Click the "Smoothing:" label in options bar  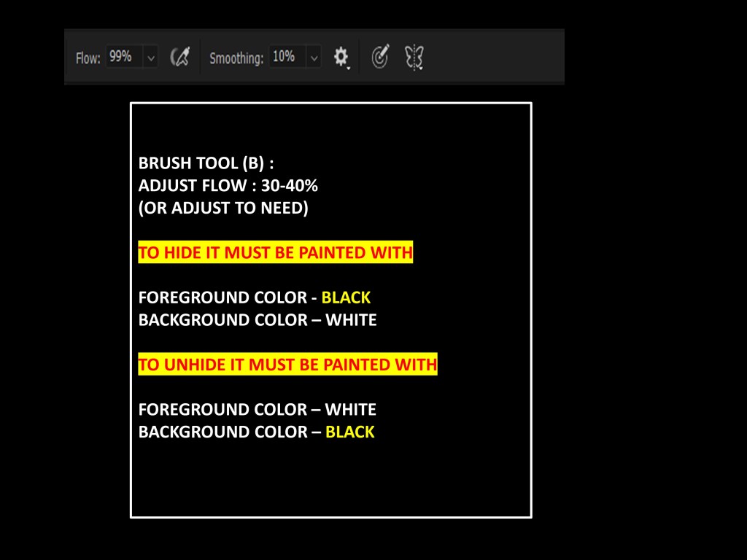[x=236, y=58]
